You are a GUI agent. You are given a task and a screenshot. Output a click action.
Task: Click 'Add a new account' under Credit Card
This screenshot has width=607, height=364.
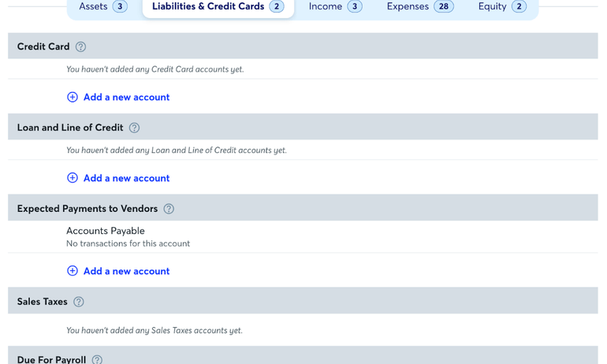(x=126, y=97)
